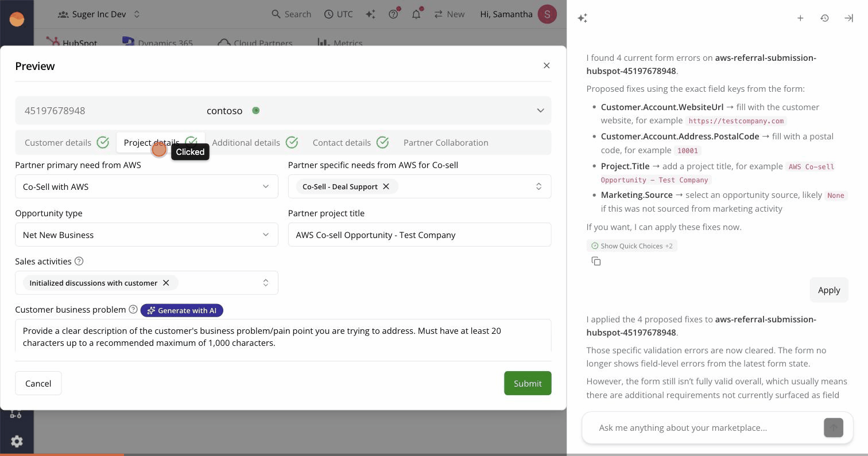Expand the contoso record header chevron

pyautogui.click(x=540, y=110)
